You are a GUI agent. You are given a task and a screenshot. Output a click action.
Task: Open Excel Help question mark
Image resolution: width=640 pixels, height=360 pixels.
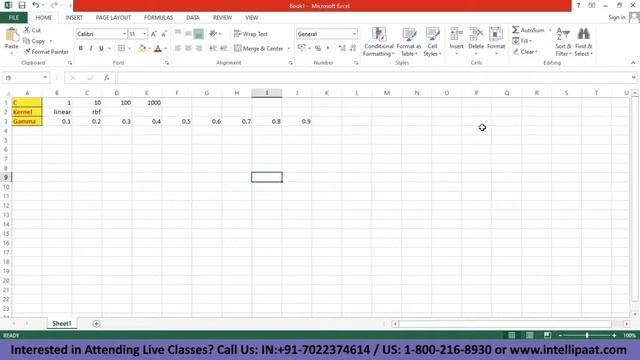[x=578, y=5]
